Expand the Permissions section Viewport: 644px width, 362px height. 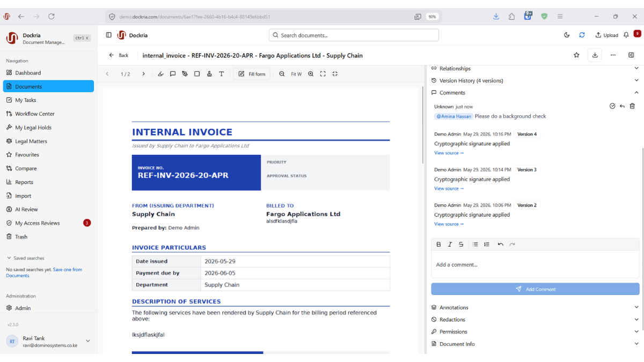pos(535,331)
